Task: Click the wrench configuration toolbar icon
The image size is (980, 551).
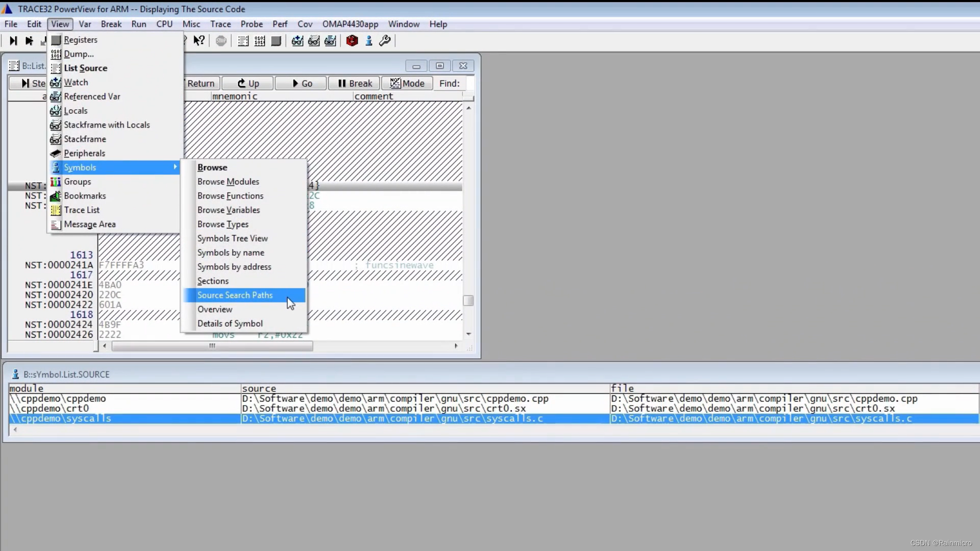Action: 385,41
